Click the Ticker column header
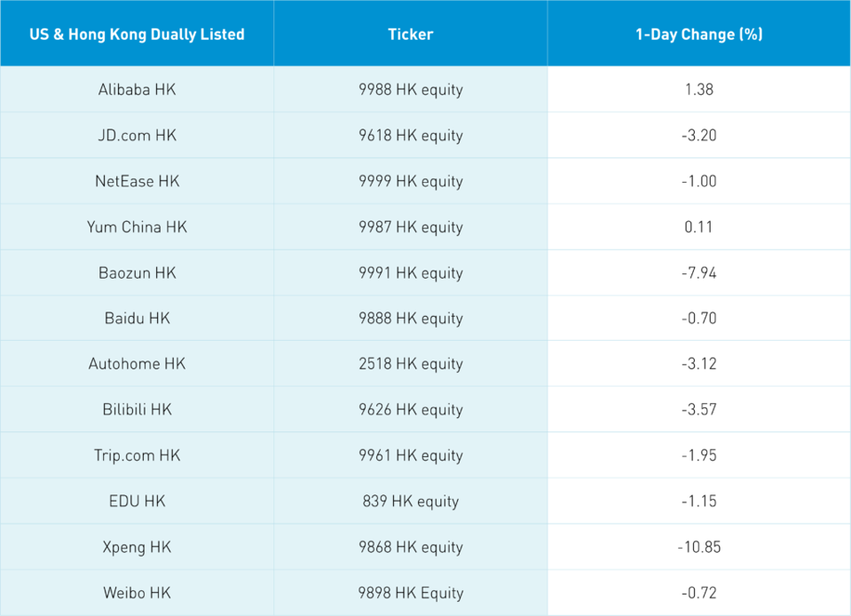This screenshot has width=851, height=616. coord(410,35)
